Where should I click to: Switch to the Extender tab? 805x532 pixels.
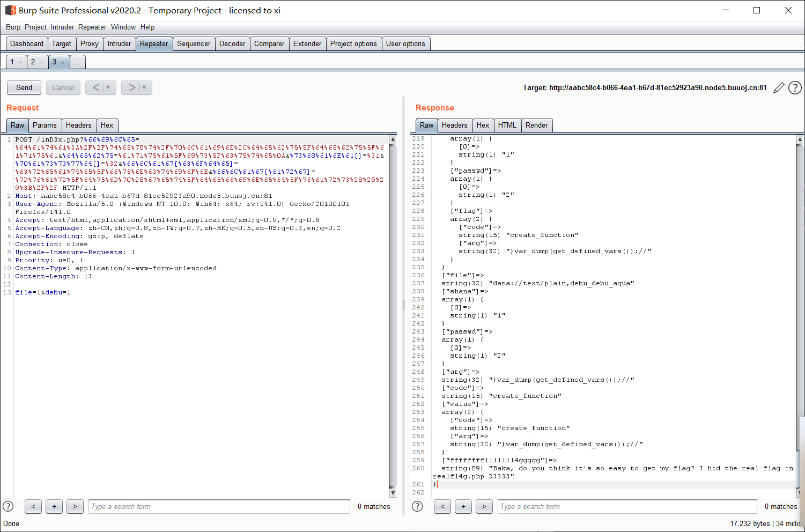[x=307, y=44]
